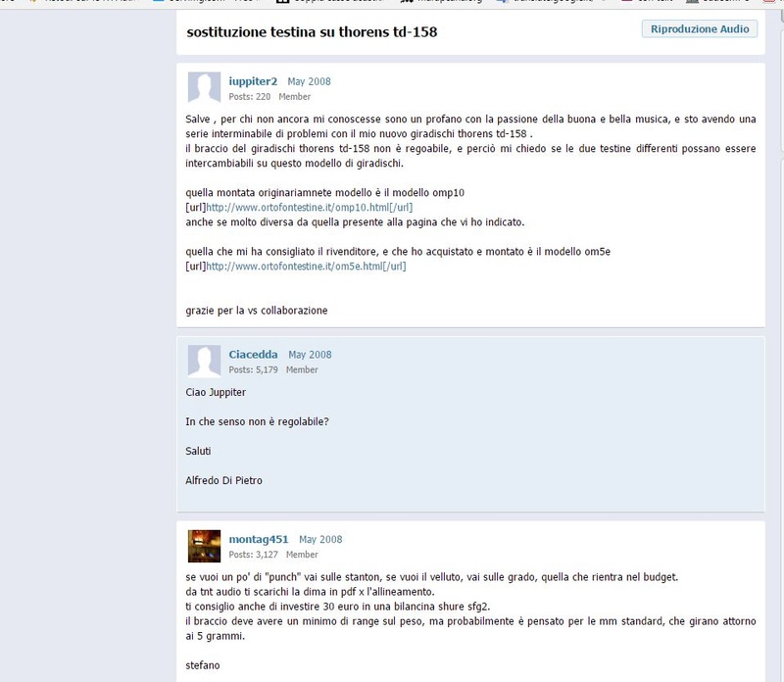Click the Posts: 5,179 count under Ciacedda

tap(253, 369)
